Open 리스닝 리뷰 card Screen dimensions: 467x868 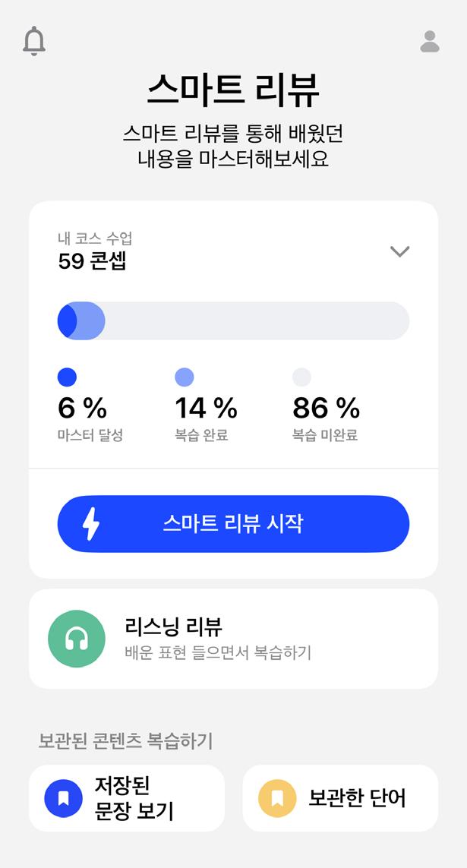(233, 639)
